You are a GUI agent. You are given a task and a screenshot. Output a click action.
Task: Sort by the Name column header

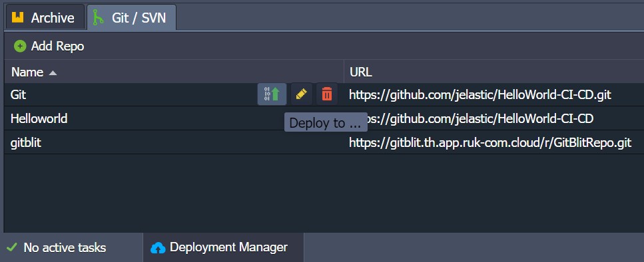pos(174,72)
